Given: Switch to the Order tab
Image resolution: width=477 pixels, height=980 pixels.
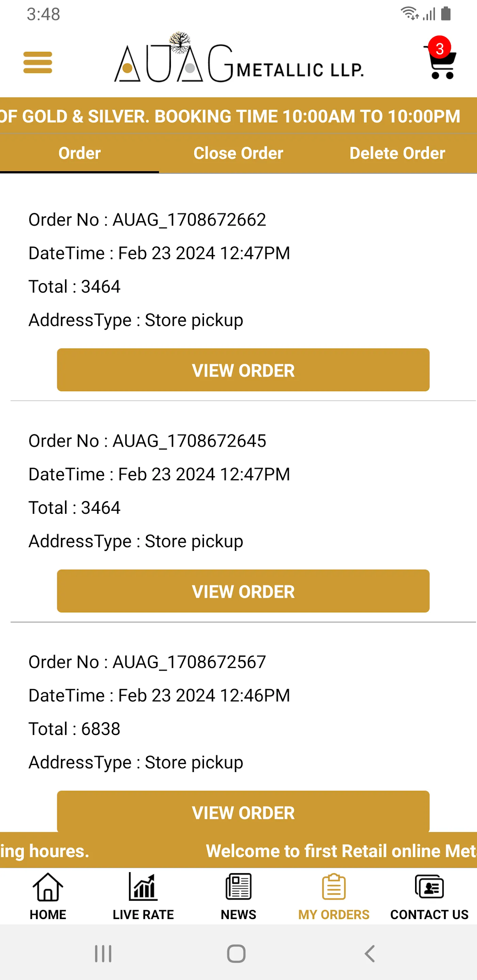Looking at the screenshot, I should click(80, 153).
